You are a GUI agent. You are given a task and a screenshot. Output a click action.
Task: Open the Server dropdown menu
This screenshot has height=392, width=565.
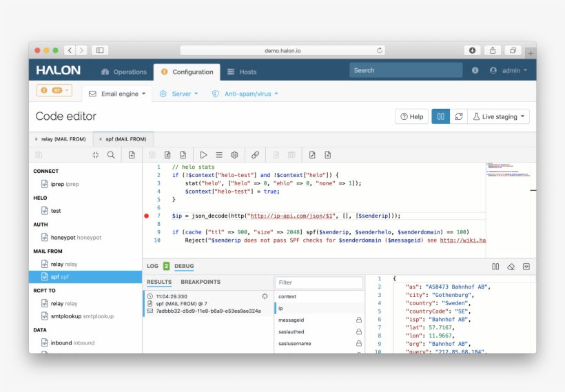(179, 94)
